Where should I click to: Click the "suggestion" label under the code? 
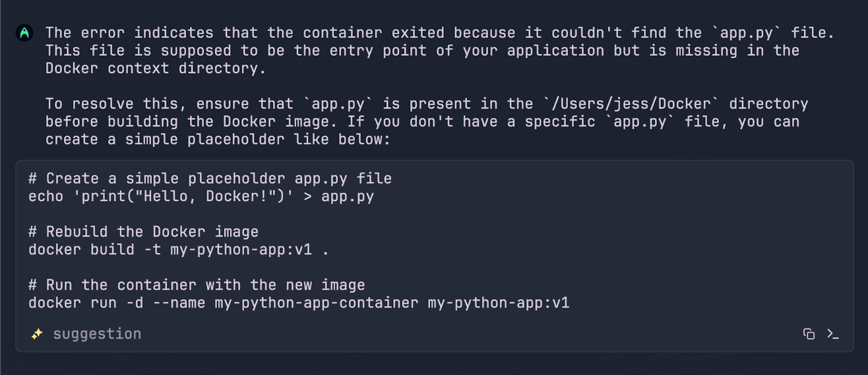click(x=97, y=334)
